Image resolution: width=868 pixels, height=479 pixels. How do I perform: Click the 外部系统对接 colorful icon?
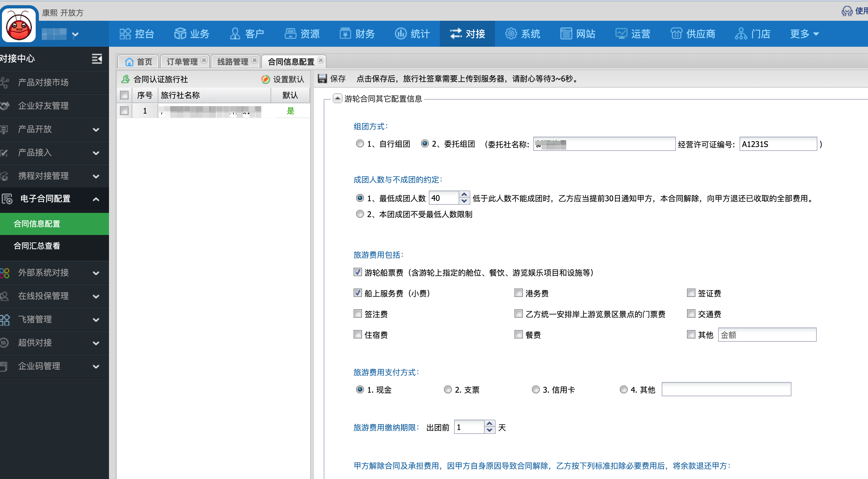pos(5,273)
